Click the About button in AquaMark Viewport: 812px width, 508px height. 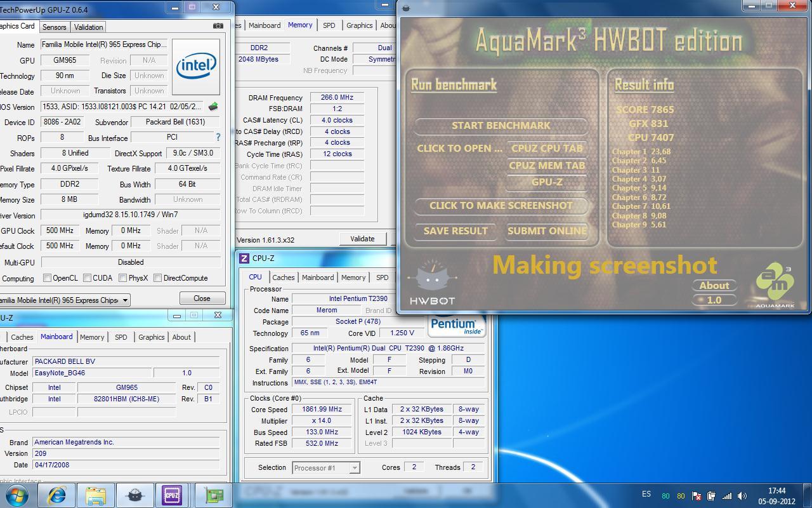coord(714,285)
